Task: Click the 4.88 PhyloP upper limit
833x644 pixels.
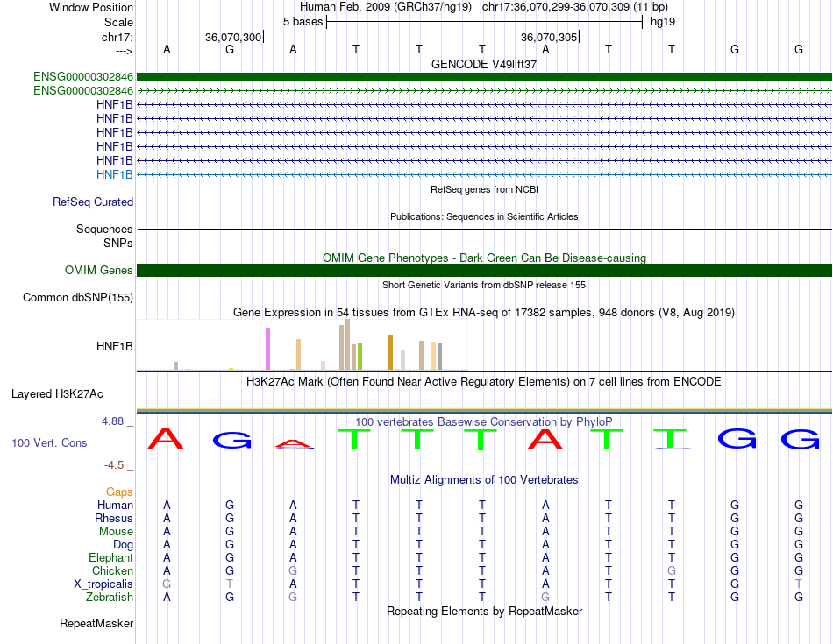Action: coord(113,421)
